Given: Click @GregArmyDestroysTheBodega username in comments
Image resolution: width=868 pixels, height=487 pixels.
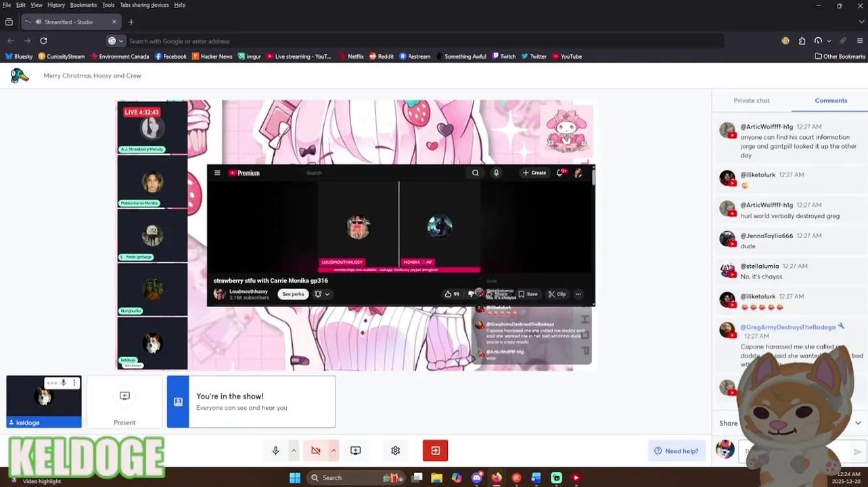Looking at the screenshot, I should pyautogui.click(x=787, y=327).
